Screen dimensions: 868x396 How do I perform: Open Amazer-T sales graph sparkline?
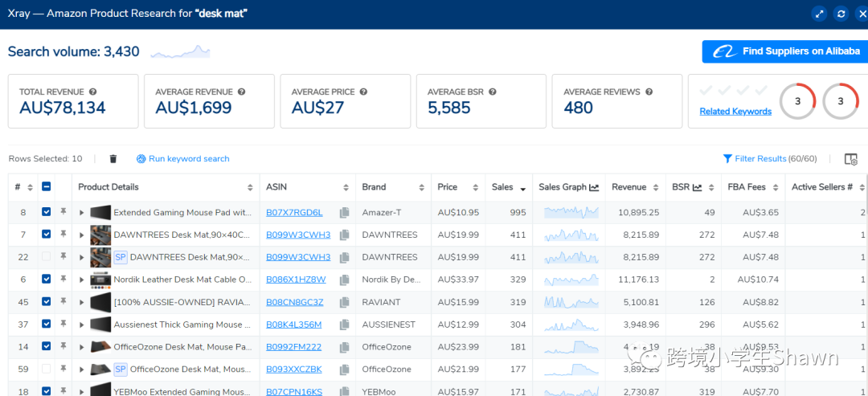(571, 212)
